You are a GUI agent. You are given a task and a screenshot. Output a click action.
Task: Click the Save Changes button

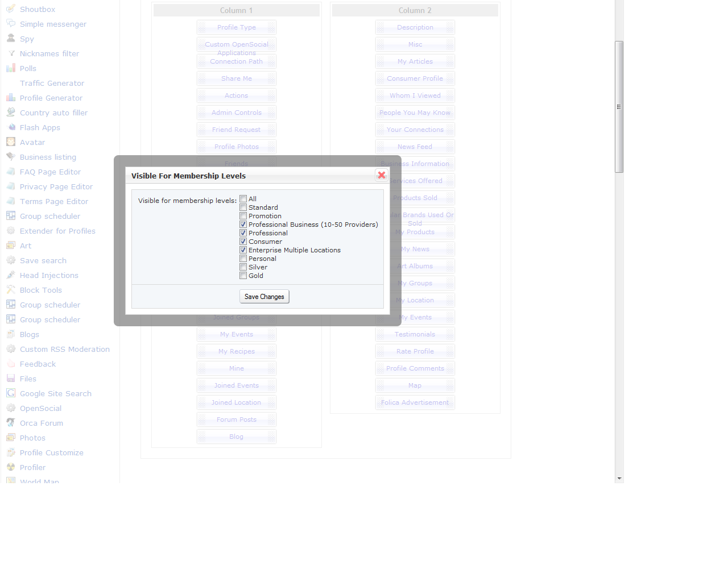point(264,297)
